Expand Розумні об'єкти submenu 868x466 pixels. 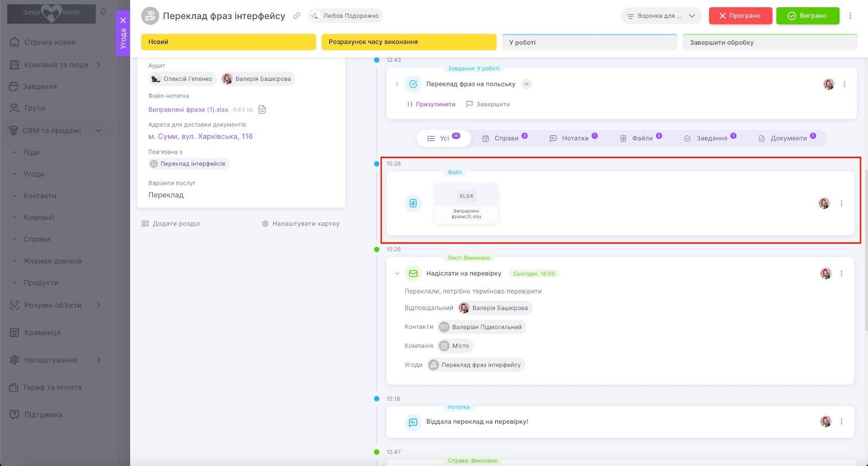(99, 305)
